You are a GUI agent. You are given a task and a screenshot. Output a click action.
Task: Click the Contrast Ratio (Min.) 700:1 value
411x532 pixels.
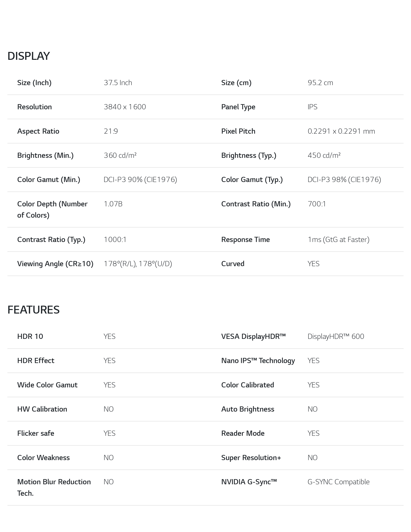point(317,204)
